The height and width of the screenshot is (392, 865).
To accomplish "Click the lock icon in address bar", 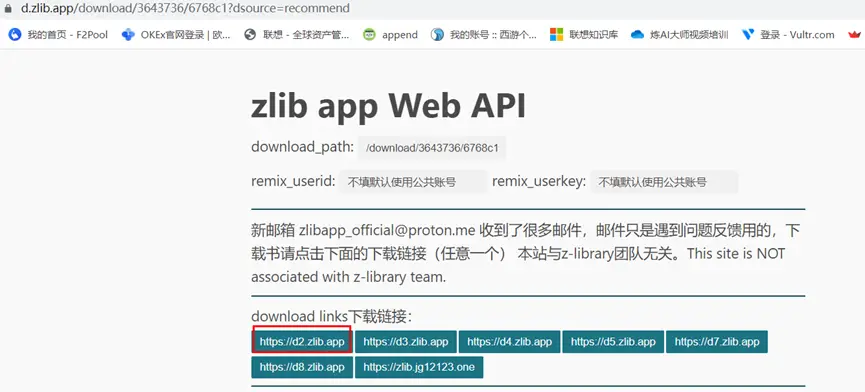I will click(x=8, y=8).
